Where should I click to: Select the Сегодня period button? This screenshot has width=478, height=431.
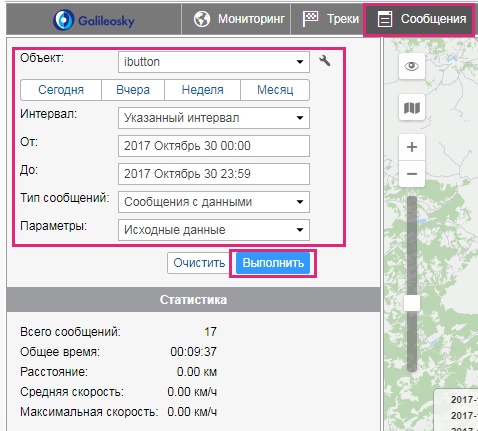point(61,90)
